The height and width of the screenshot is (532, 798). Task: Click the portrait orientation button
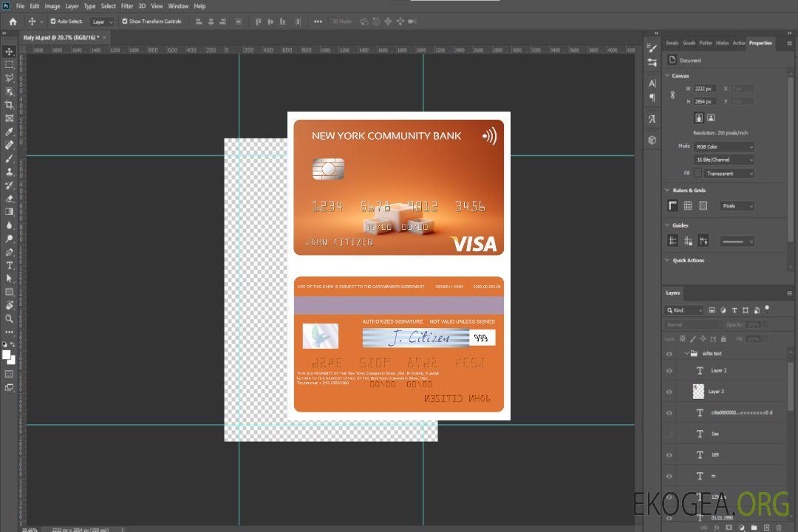[699, 117]
